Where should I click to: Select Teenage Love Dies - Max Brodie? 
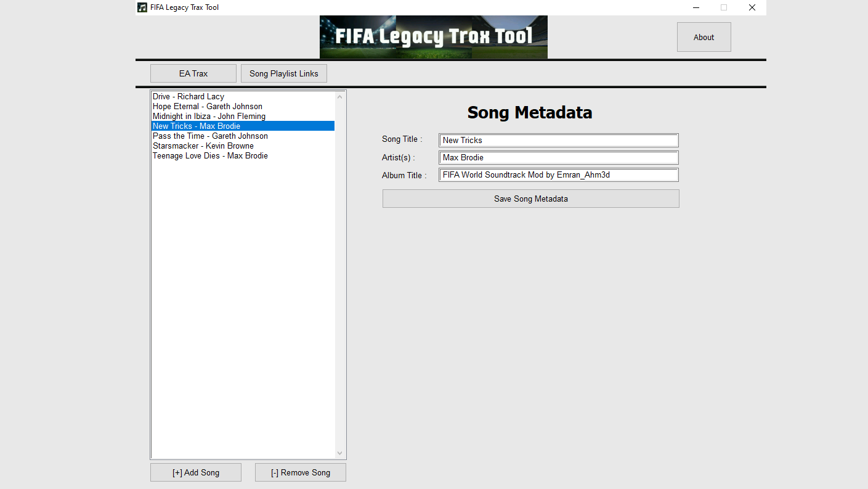click(243, 155)
